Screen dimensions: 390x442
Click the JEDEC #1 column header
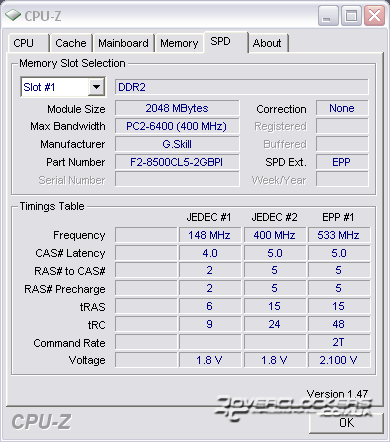(x=209, y=217)
